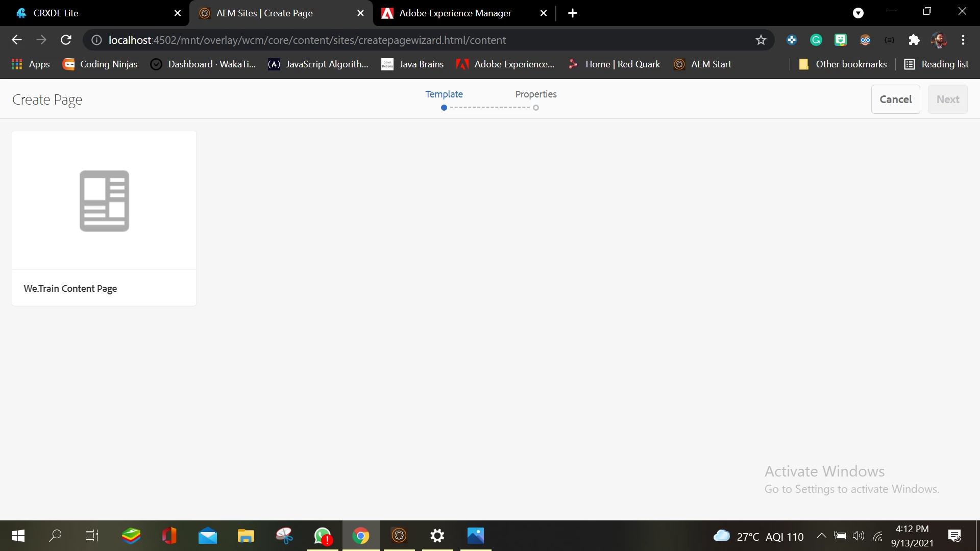Switch to the CRXDE Lite browser tab
980x551 pixels.
56,13
